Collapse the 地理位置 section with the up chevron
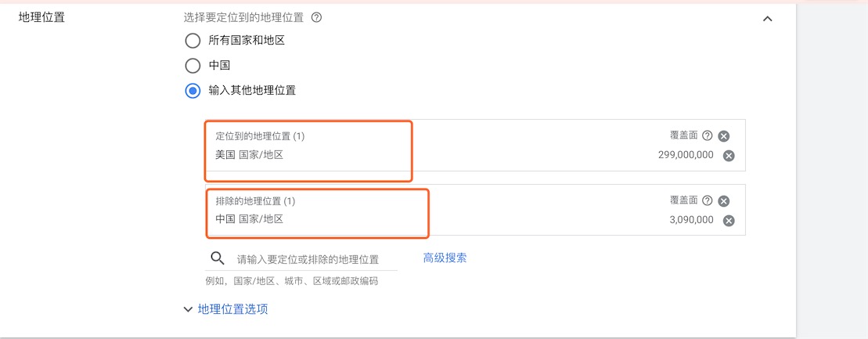 tap(767, 19)
